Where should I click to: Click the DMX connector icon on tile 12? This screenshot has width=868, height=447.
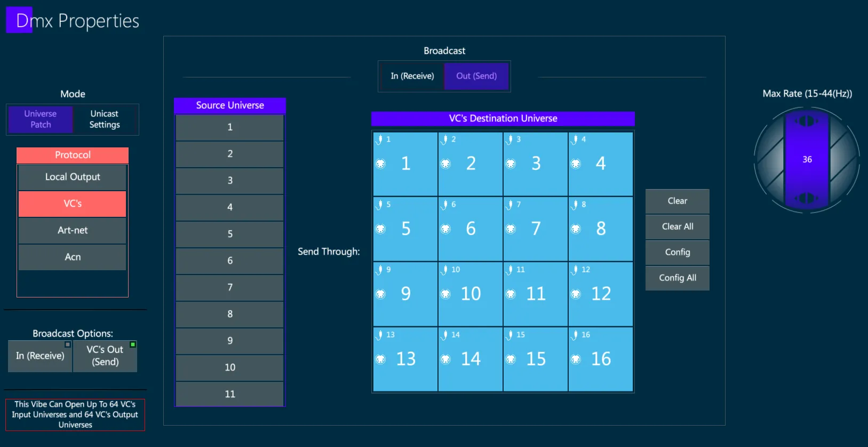pos(576,294)
